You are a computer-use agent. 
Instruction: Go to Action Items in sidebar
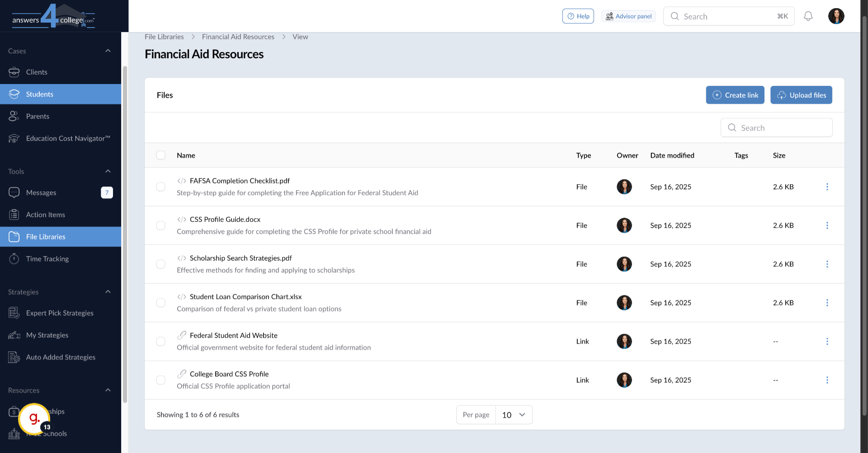click(x=45, y=215)
